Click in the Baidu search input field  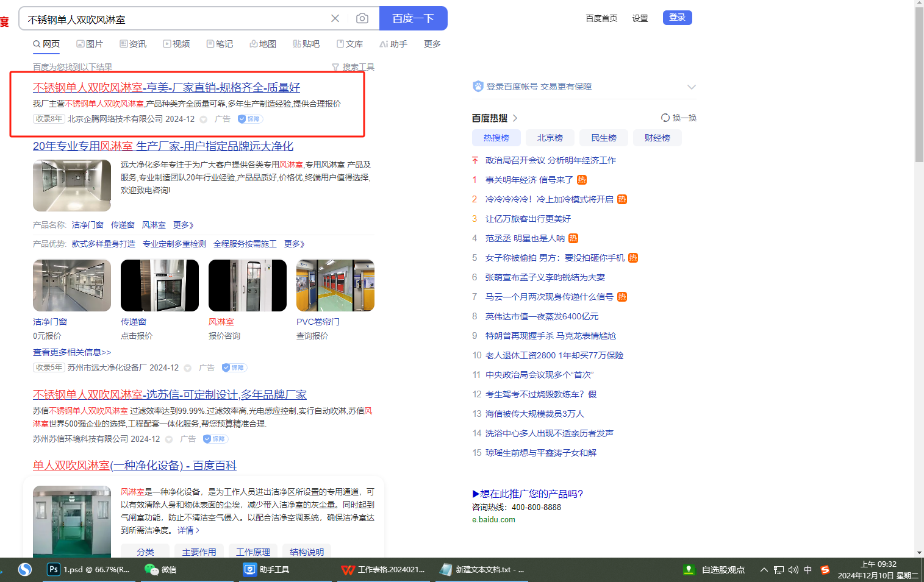pos(174,20)
